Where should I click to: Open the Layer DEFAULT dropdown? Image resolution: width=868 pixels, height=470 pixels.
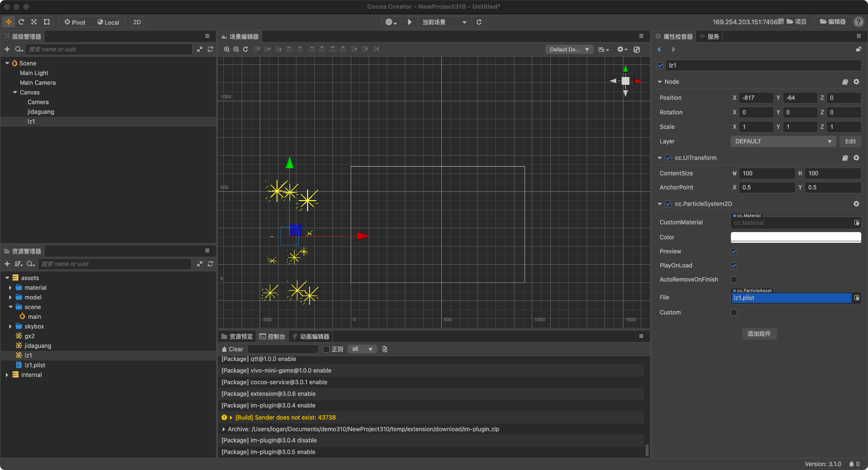(783, 141)
